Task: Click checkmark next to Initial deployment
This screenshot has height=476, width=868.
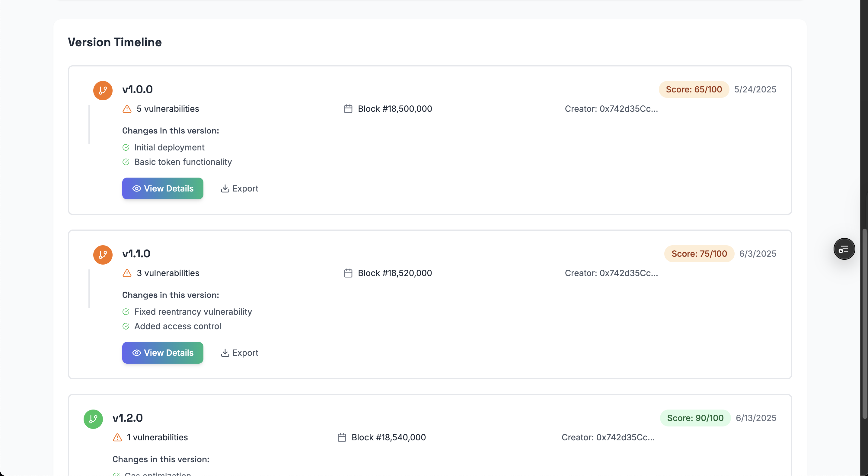Action: pos(126,147)
